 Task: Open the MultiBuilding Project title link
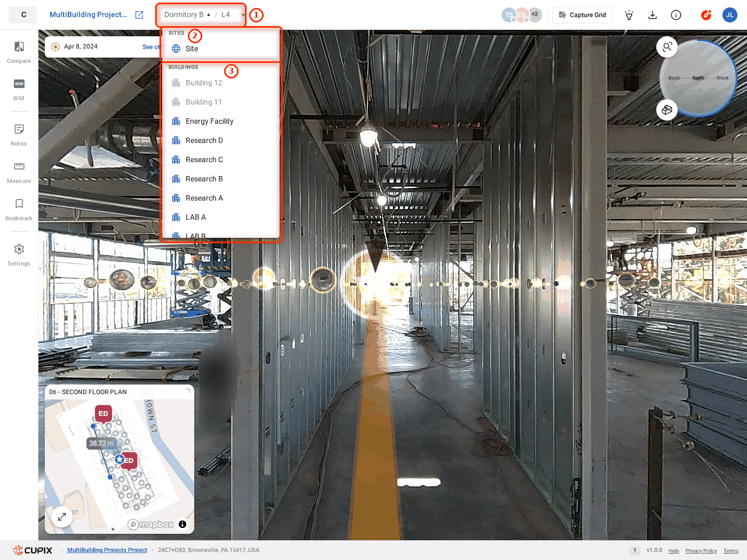click(x=88, y=15)
